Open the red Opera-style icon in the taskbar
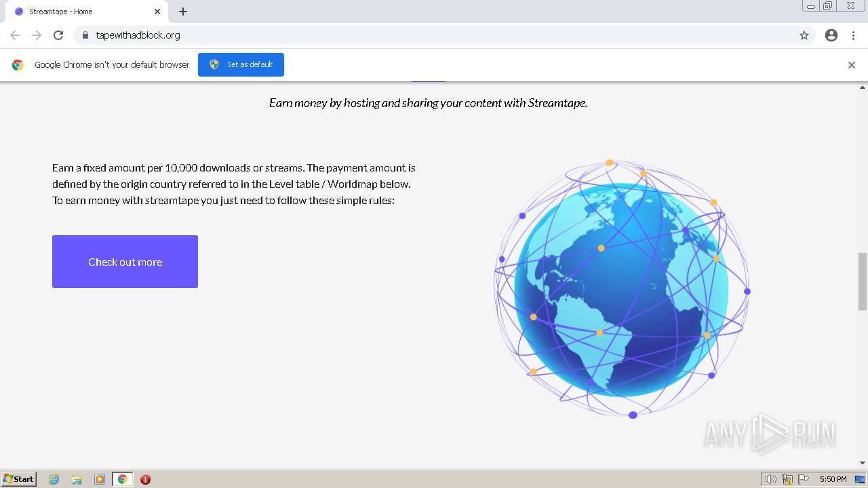Image resolution: width=868 pixels, height=488 pixels. [145, 479]
